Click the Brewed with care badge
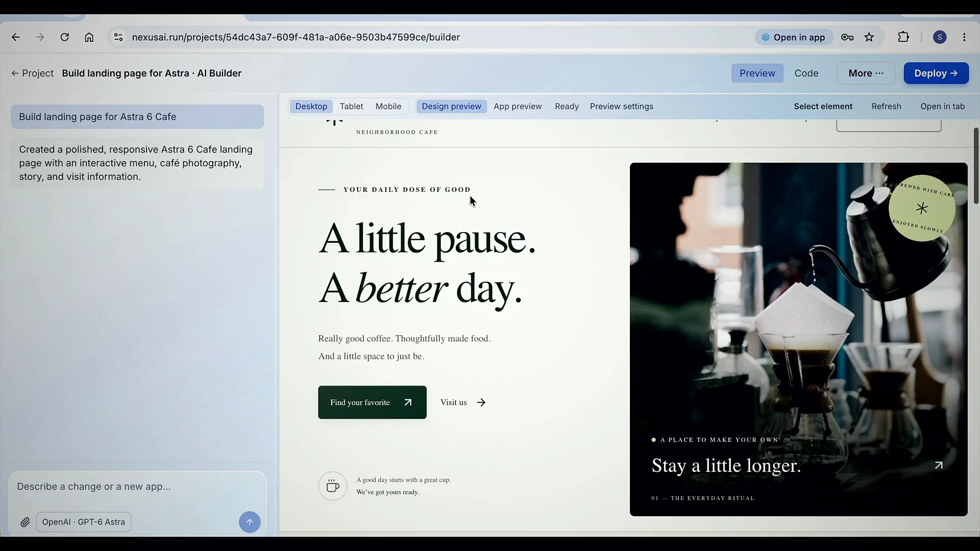The width and height of the screenshot is (980, 551). 922,208
